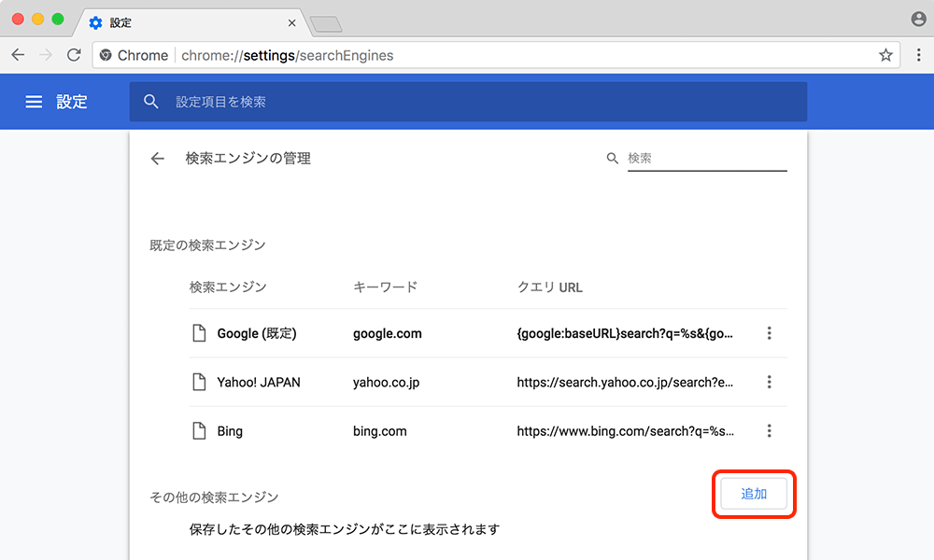Click the browser back arrow
Image resolution: width=934 pixels, height=560 pixels.
pyautogui.click(x=18, y=55)
